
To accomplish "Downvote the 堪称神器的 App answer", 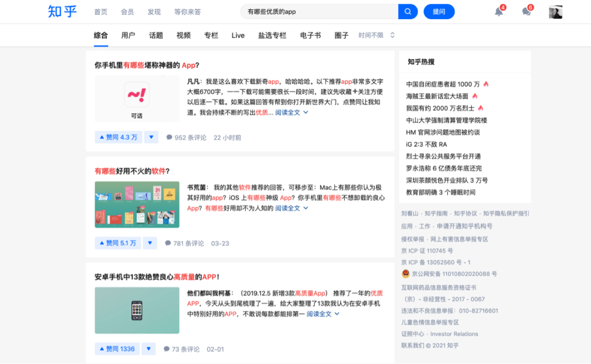I will pyautogui.click(x=151, y=137).
